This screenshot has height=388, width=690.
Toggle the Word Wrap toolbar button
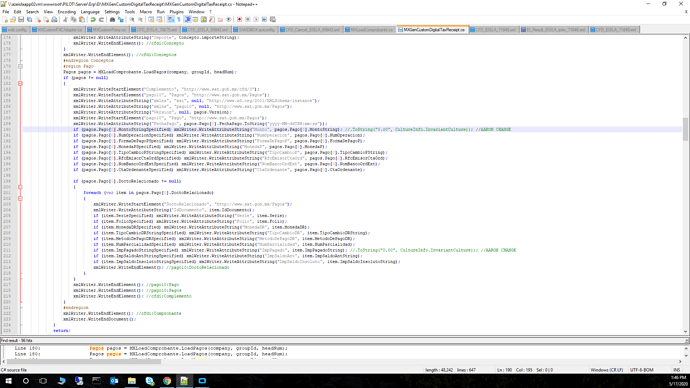point(170,19)
